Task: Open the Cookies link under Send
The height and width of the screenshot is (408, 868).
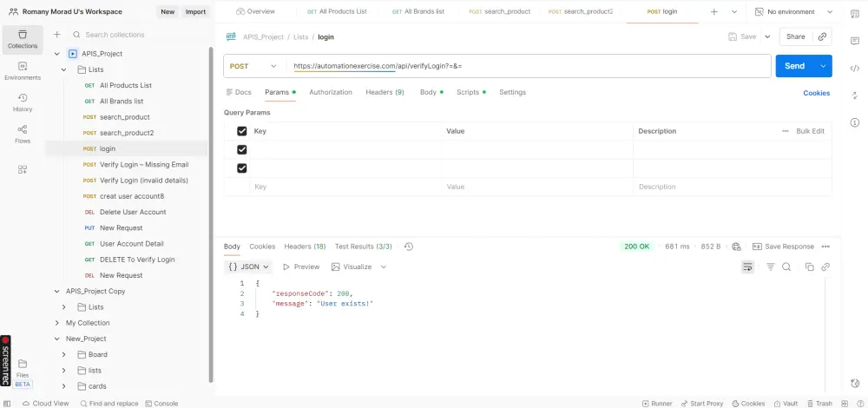Action: [x=816, y=93]
